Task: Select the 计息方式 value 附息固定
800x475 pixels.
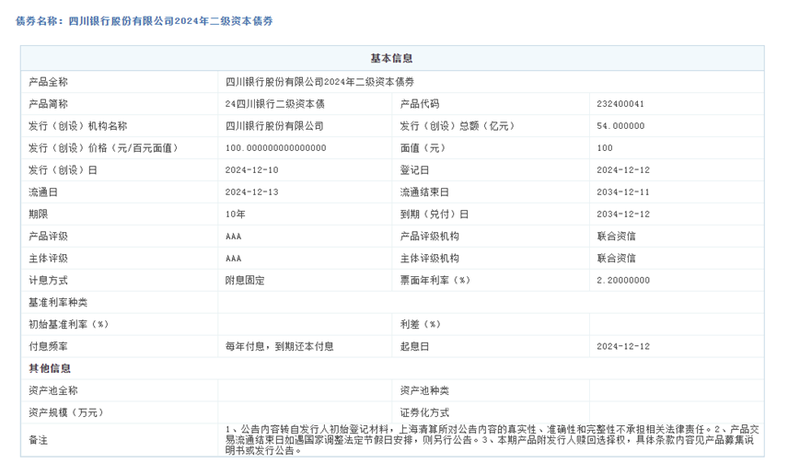Action: (x=245, y=280)
